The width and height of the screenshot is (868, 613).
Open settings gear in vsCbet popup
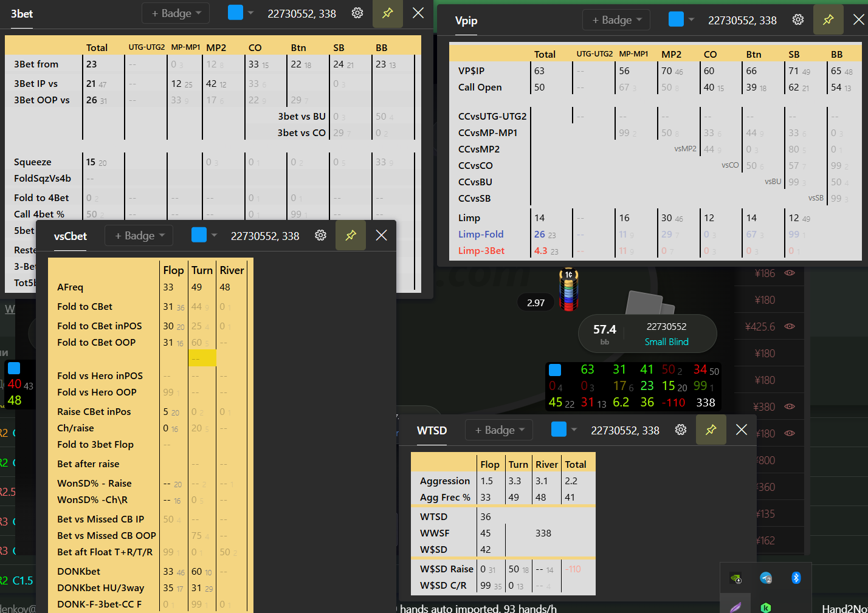[321, 236]
